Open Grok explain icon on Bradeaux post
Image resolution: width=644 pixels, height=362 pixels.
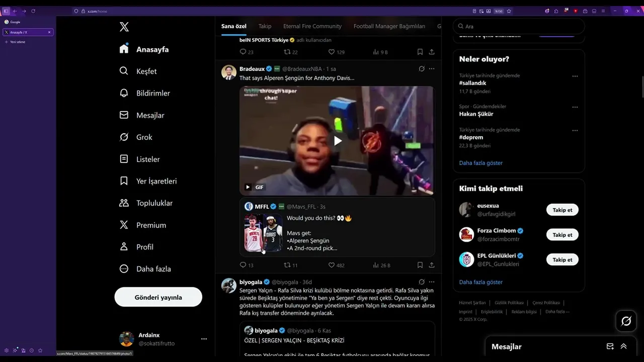[x=422, y=69]
